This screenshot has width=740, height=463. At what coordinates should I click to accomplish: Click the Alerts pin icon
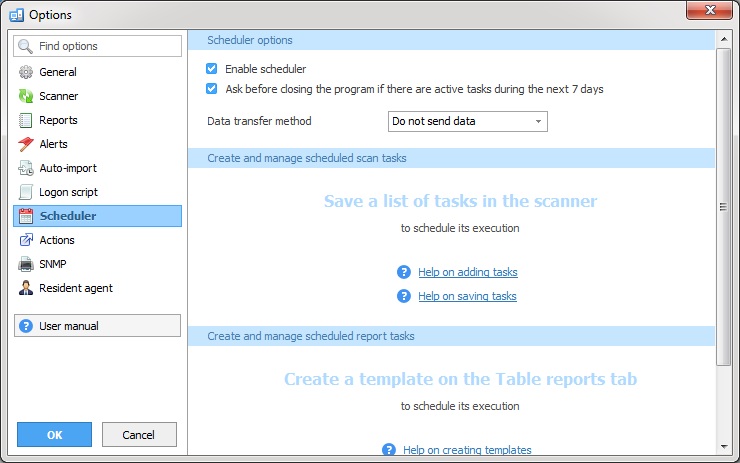(26, 144)
